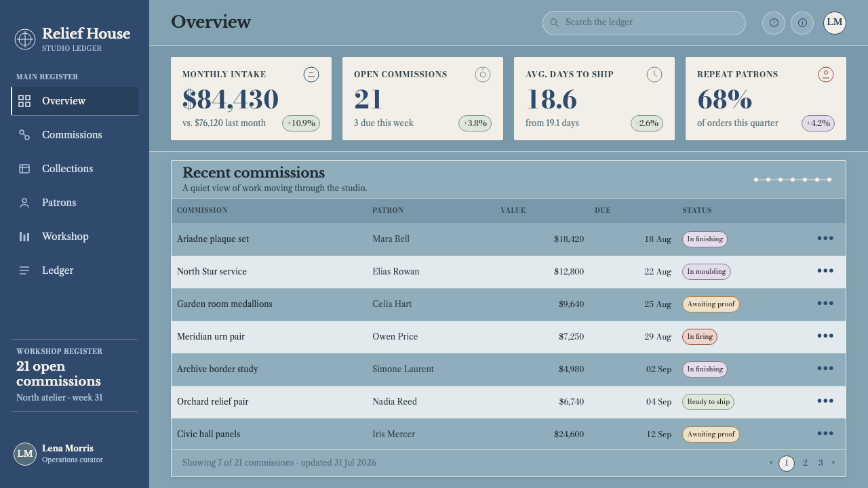Go to the previous page arrow

[771, 463]
